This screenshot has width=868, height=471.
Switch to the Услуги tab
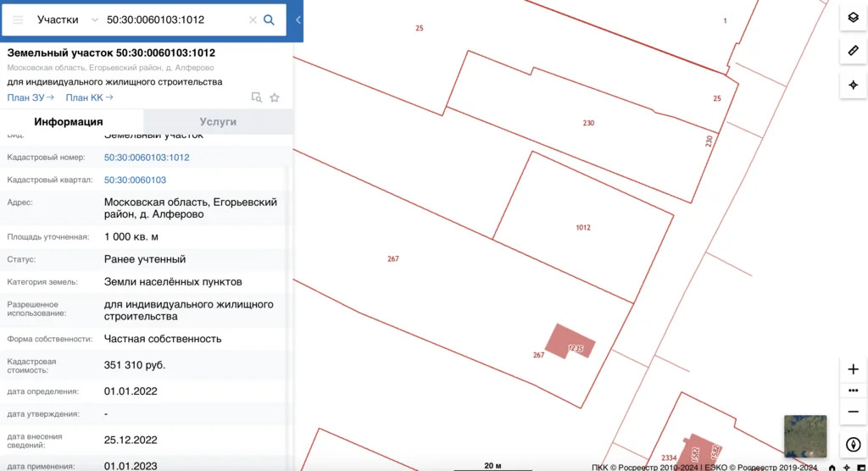click(x=218, y=122)
